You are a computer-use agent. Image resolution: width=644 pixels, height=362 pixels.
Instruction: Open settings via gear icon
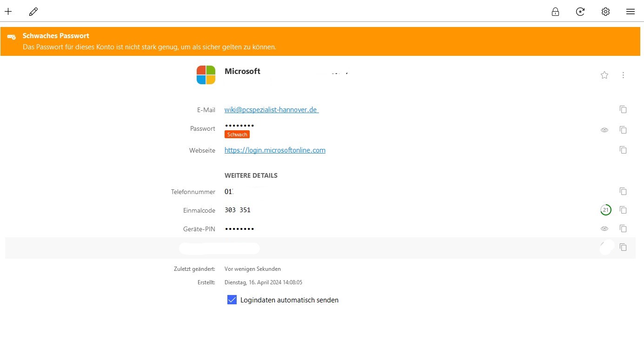click(605, 12)
